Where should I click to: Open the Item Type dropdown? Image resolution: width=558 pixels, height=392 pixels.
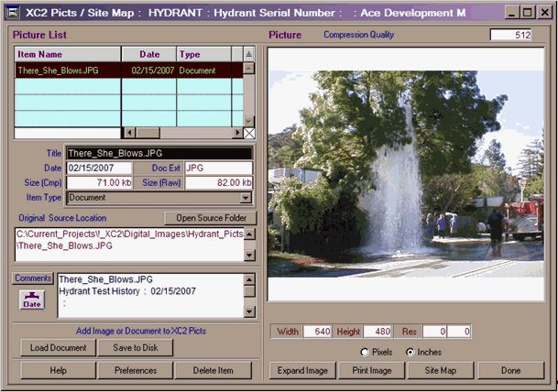[x=246, y=198]
